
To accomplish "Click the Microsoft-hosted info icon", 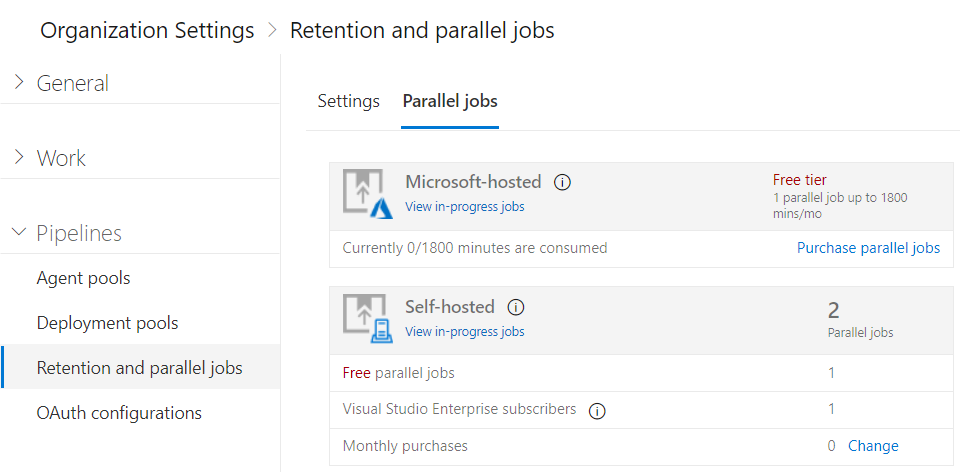I will 562,182.
